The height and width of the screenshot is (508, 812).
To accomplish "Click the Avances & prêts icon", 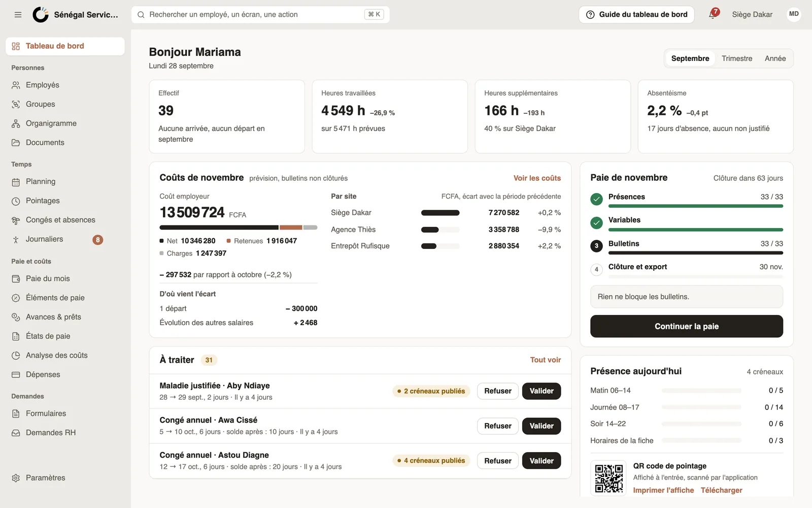I will click(16, 317).
